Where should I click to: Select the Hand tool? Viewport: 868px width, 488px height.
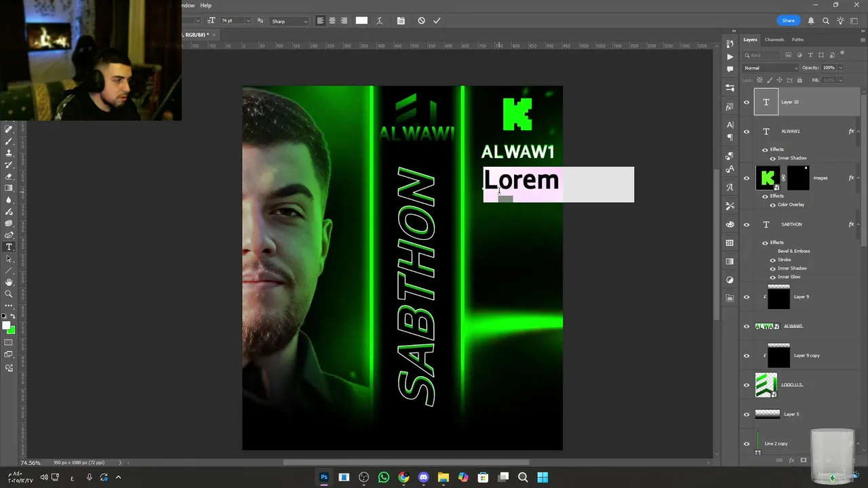9,282
